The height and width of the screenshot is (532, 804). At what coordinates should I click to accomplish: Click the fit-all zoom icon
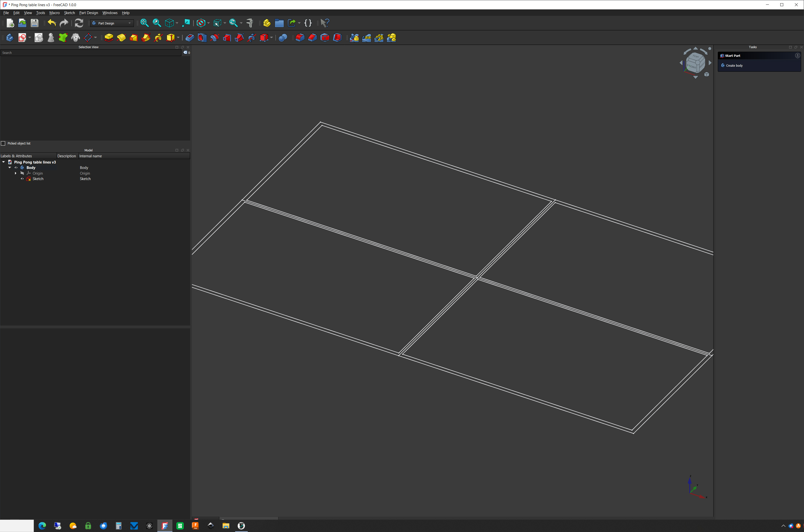(x=144, y=23)
